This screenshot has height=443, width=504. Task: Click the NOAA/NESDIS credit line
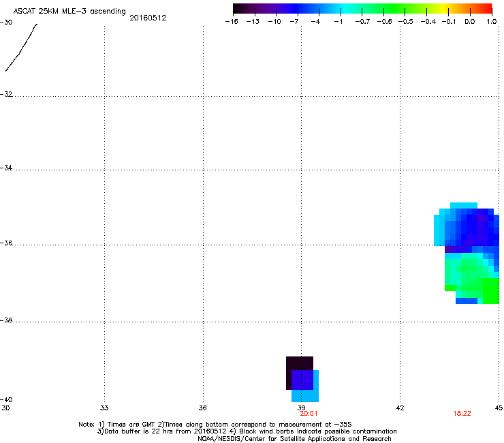pos(294,439)
